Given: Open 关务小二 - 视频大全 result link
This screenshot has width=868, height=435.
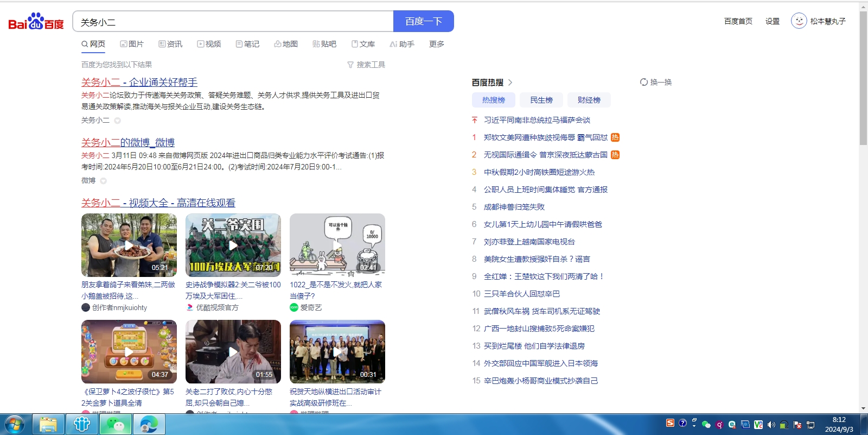Looking at the screenshot, I should pyautogui.click(x=158, y=203).
